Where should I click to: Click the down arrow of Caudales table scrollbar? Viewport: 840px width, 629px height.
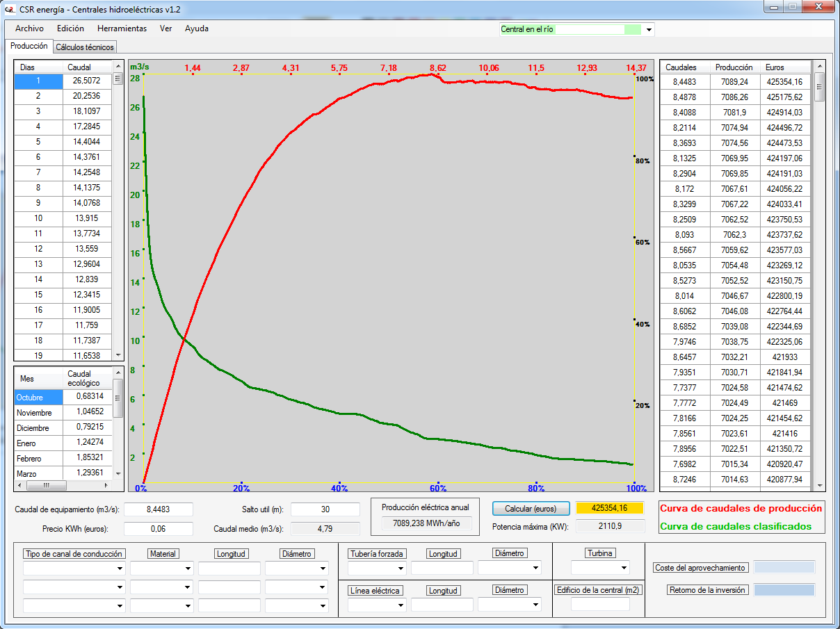tap(820, 486)
